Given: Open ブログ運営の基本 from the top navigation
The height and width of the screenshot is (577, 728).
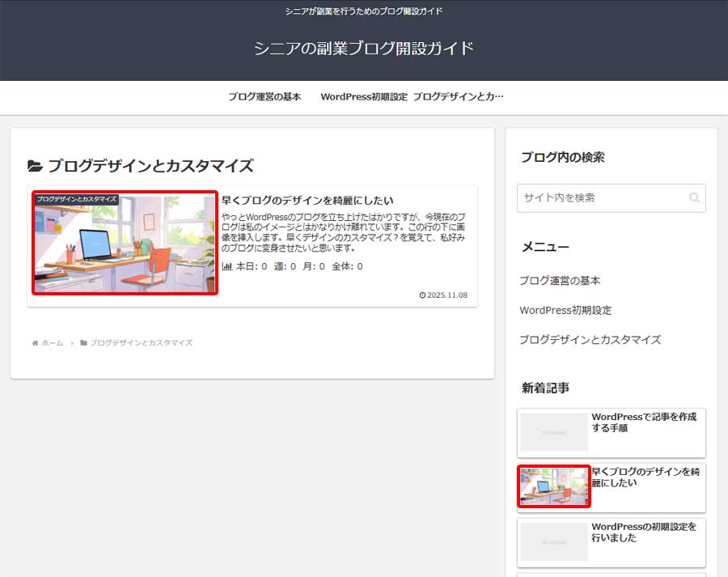Looking at the screenshot, I should tap(265, 96).
